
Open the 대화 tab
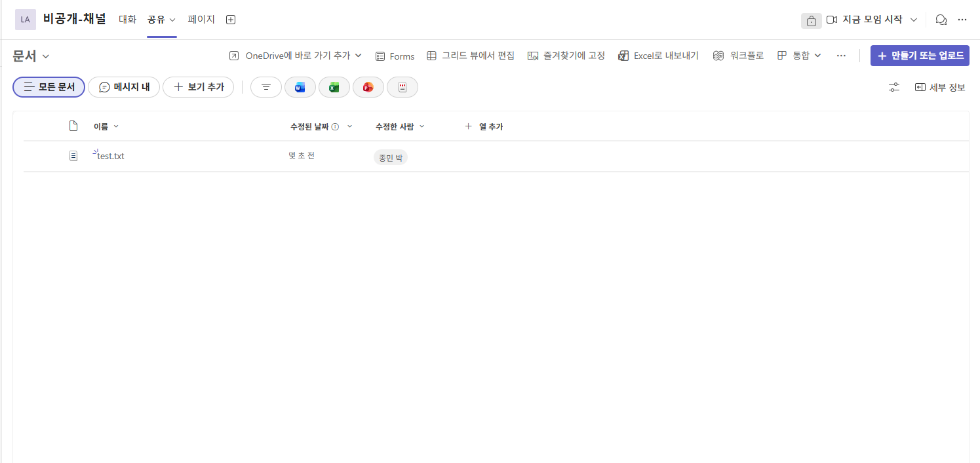pos(127,20)
